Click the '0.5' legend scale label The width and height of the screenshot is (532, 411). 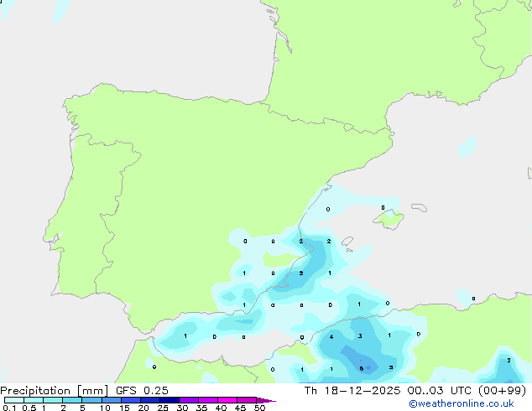pos(29,408)
